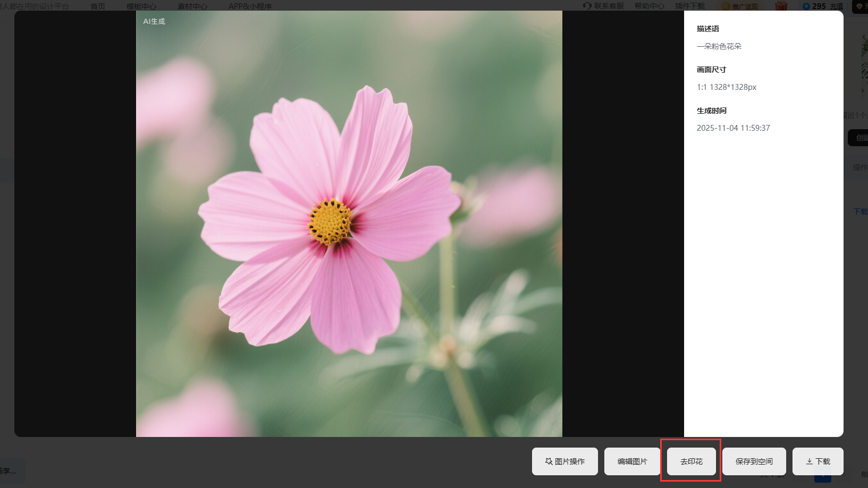Select the APP&小程序 navigation item

click(x=250, y=6)
